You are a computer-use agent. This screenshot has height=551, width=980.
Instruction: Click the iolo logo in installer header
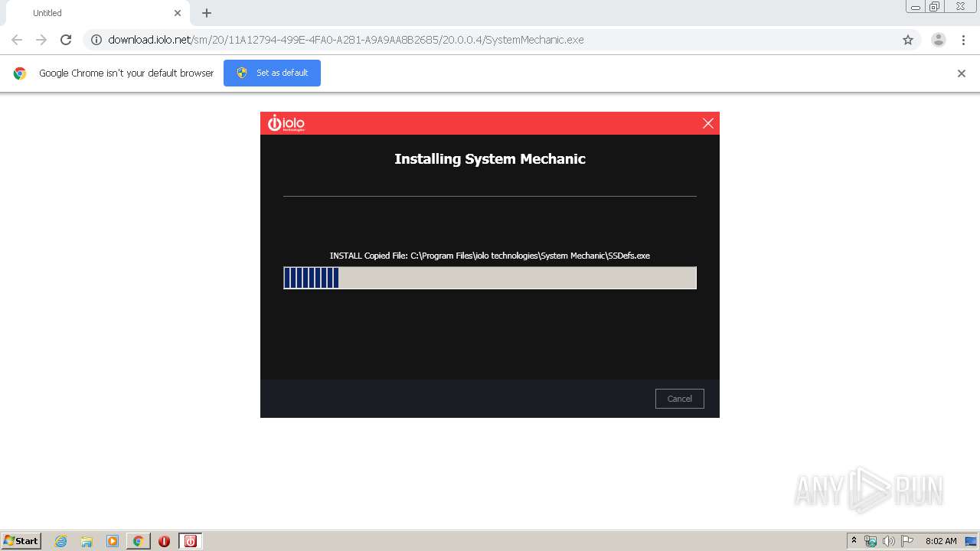point(286,123)
